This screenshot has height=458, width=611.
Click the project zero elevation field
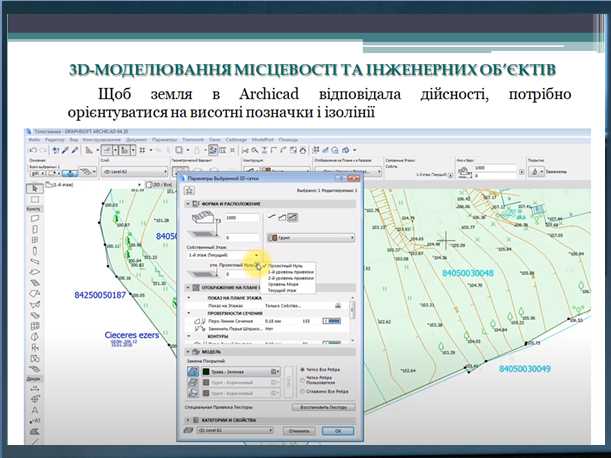coord(242,274)
